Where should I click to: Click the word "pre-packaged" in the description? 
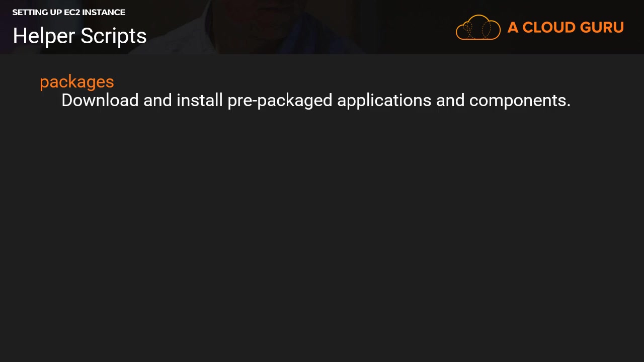tap(280, 101)
